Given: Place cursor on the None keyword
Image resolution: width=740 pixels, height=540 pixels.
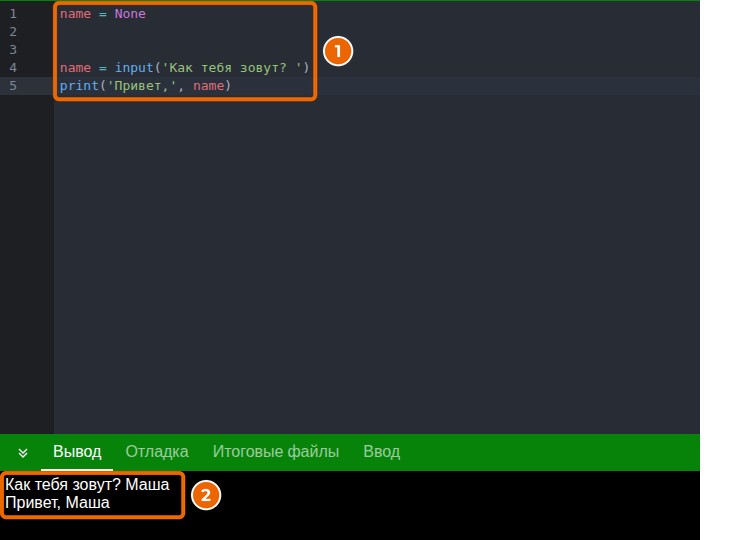Looking at the screenshot, I should tap(130, 14).
